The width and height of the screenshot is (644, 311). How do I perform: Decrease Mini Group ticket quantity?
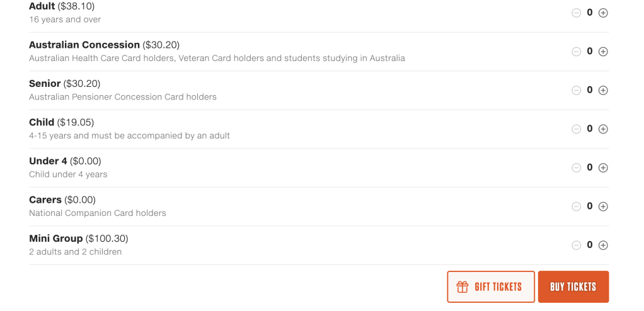coord(576,246)
